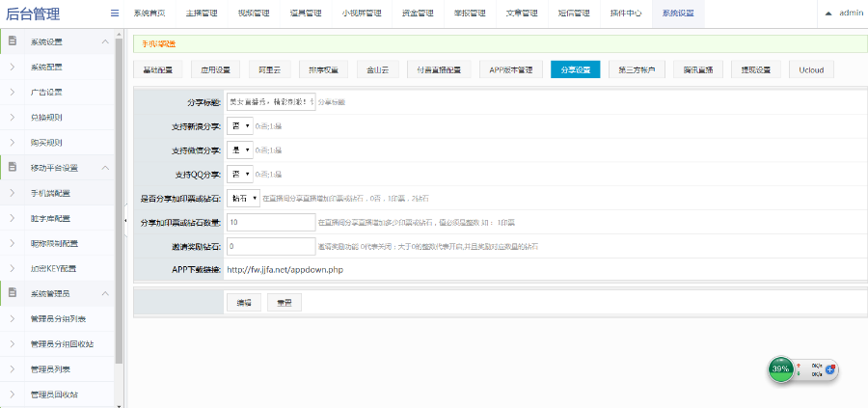Click the arrow icon beside 广告设置
This screenshot has height=408, width=868.
(x=13, y=92)
